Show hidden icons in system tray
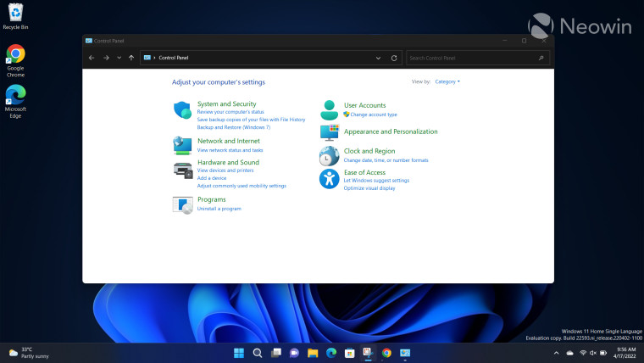Image resolution: width=644 pixels, height=363 pixels. (556, 352)
